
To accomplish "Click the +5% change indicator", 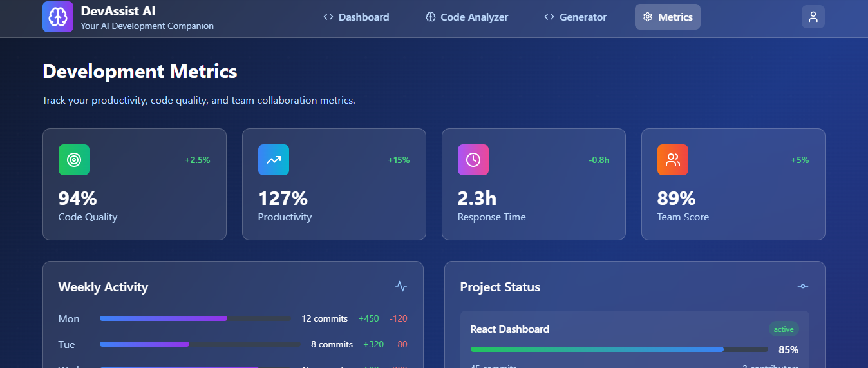I will tap(800, 160).
